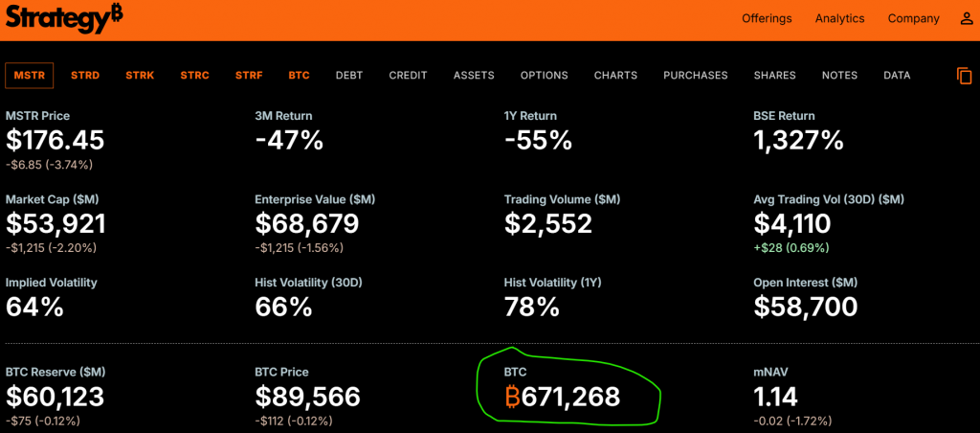This screenshot has height=433, width=980.
Task: Click the mNAV label
Action: (770, 372)
